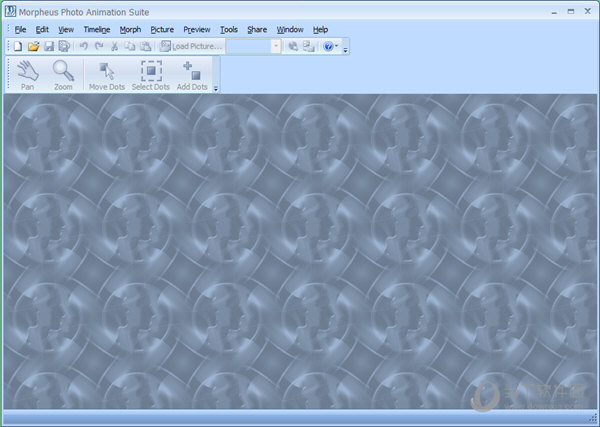Click the Save floppy disk icon
The width and height of the screenshot is (600, 427).
(x=48, y=46)
